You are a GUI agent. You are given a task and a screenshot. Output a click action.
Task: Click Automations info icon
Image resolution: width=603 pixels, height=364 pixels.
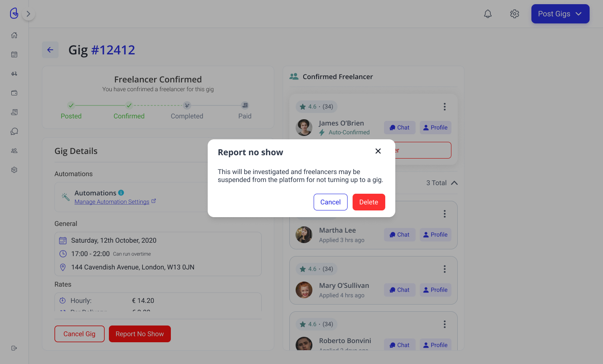(121, 193)
